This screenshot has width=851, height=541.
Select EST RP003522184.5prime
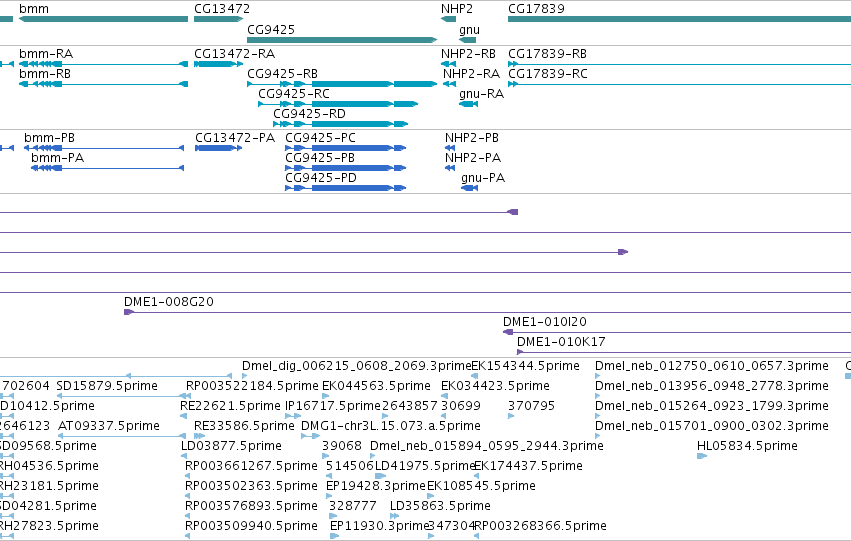(x=252, y=386)
